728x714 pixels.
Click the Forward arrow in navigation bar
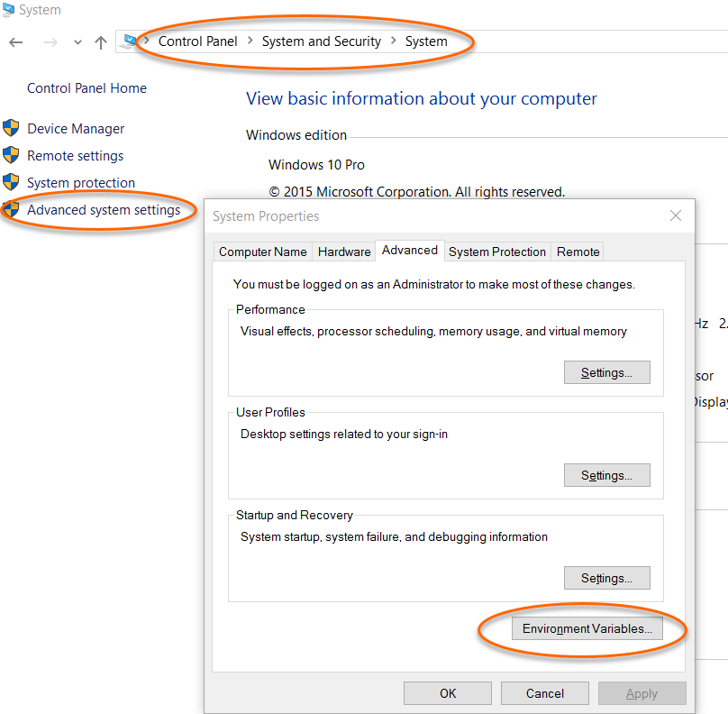pos(50,42)
